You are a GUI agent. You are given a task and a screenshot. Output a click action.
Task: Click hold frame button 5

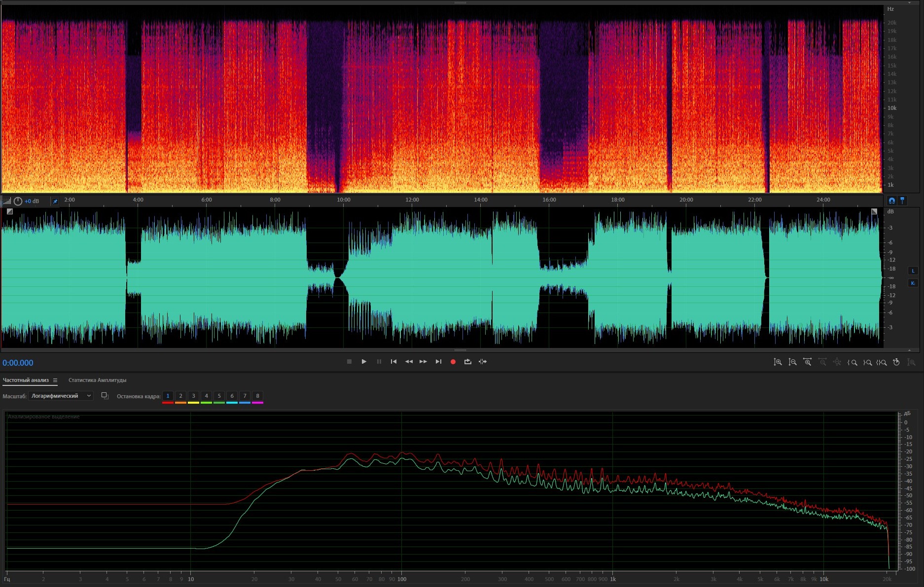219,396
